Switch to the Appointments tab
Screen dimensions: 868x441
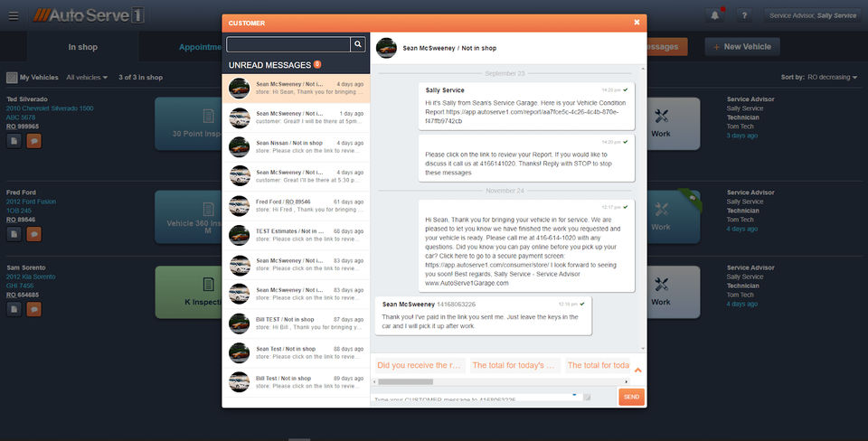(x=200, y=47)
